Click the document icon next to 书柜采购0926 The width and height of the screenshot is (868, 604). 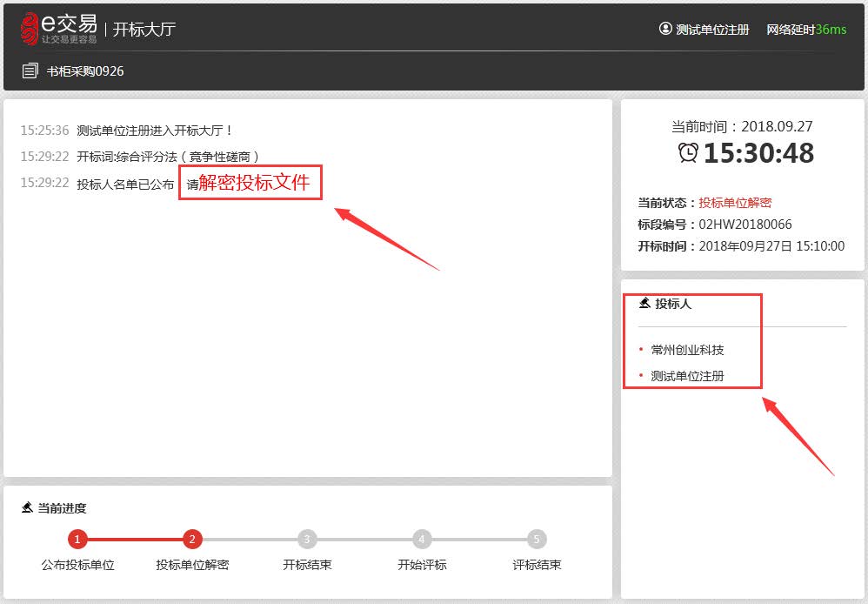coord(30,70)
